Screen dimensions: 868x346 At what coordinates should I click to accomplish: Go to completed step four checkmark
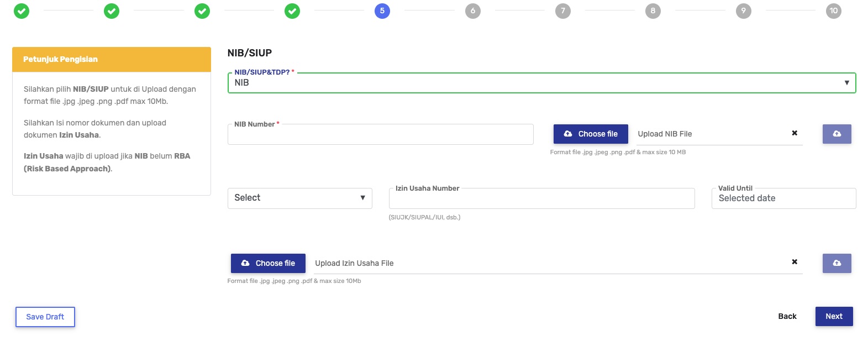coord(292,11)
